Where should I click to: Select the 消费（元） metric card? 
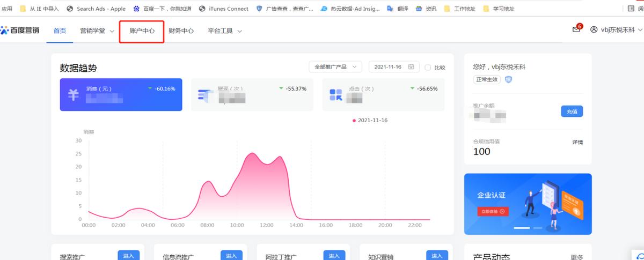[121, 95]
